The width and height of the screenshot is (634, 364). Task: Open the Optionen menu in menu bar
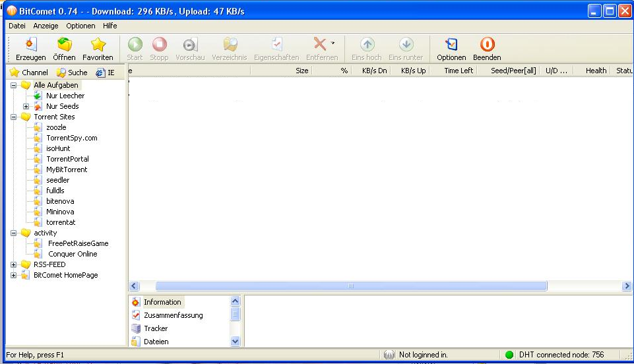80,26
